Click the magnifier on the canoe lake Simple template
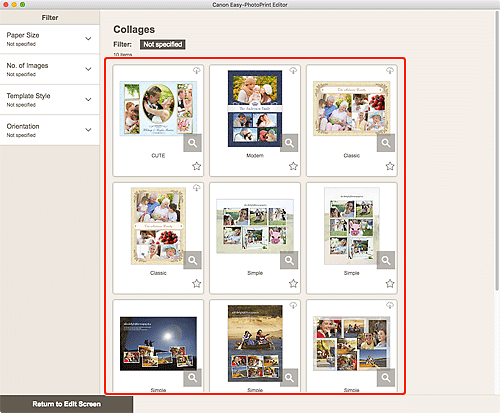The height and width of the screenshot is (413, 500). coord(289,377)
